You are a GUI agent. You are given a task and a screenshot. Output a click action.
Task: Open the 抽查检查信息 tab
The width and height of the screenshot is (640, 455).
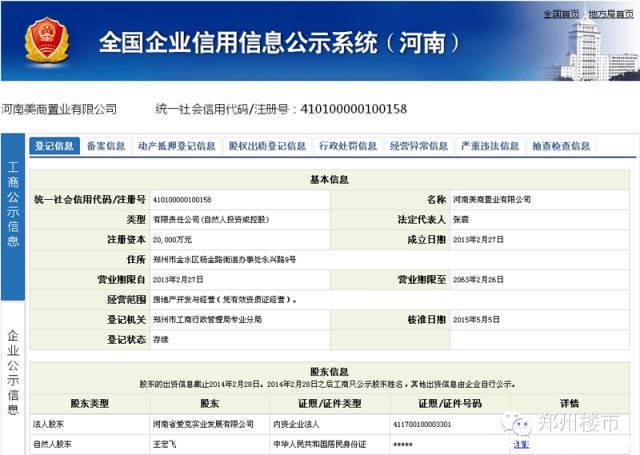click(x=561, y=146)
